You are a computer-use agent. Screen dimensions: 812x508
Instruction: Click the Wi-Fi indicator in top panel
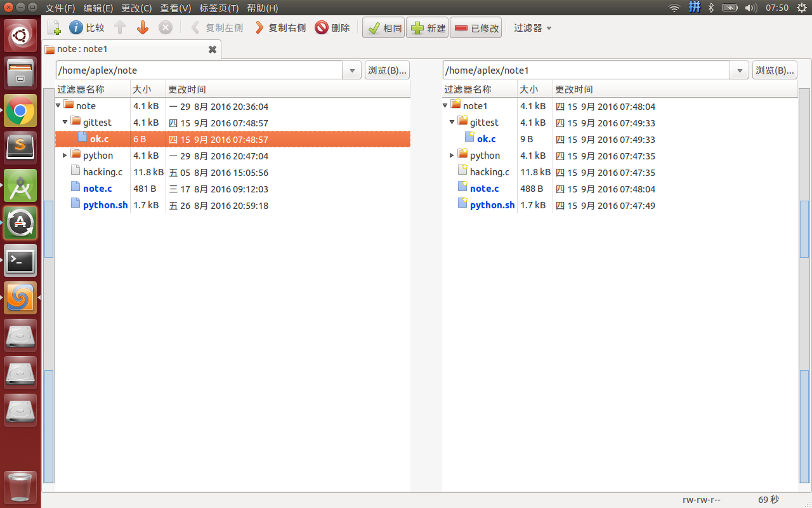point(674,8)
